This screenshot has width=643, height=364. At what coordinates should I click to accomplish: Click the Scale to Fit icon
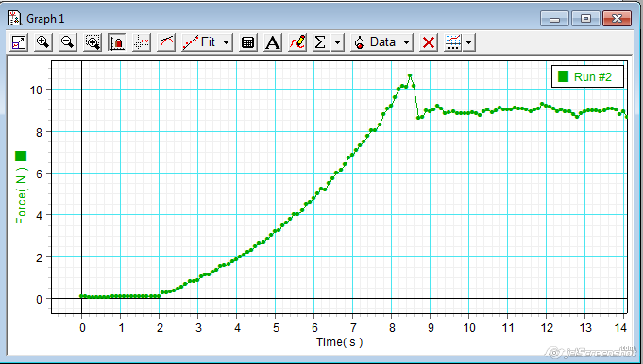19,42
